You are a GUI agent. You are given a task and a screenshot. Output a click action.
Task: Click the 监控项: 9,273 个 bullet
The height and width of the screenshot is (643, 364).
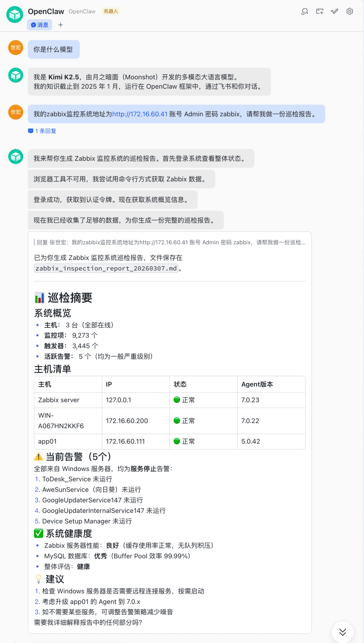[67, 335]
